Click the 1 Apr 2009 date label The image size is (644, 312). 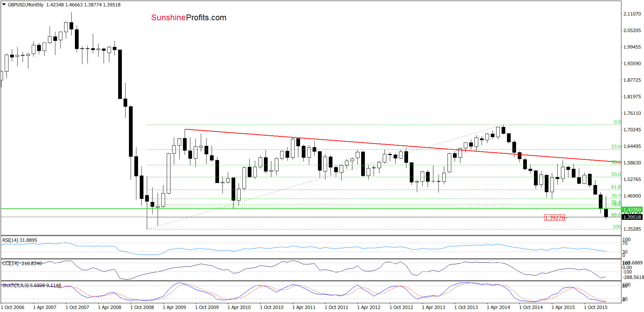point(174,307)
